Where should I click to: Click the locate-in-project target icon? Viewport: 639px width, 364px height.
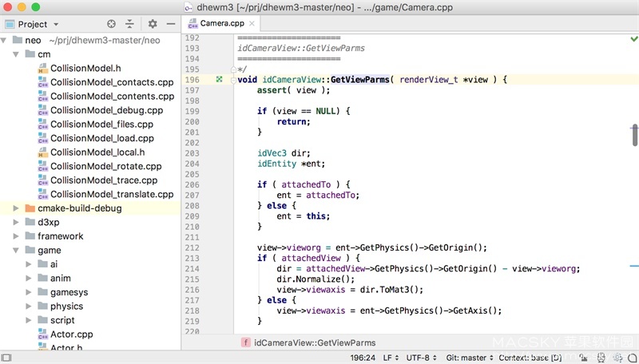coord(111,24)
